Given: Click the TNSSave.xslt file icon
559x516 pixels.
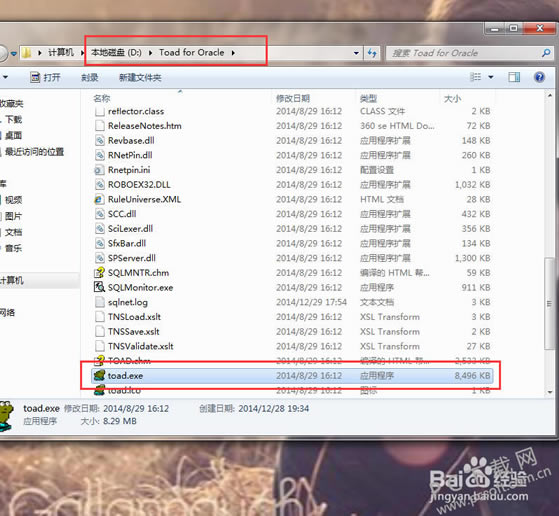Looking at the screenshot, I should [99, 331].
